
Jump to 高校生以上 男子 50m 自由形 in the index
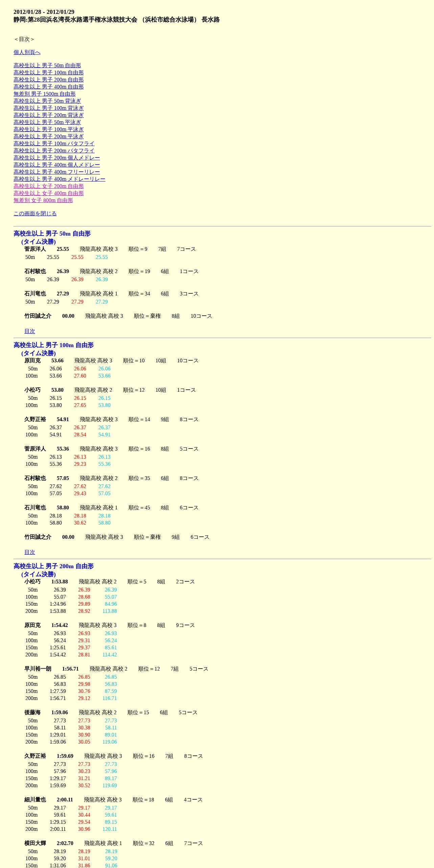47,66
